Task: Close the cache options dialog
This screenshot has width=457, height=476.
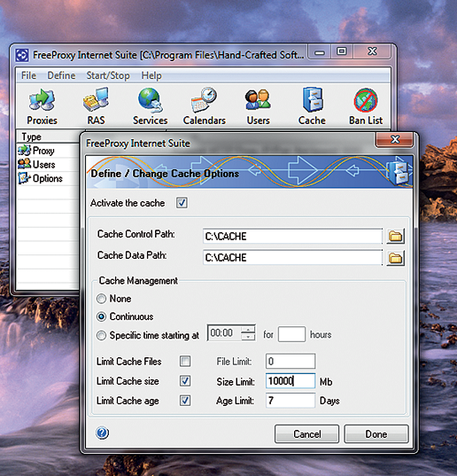Action: (x=395, y=140)
